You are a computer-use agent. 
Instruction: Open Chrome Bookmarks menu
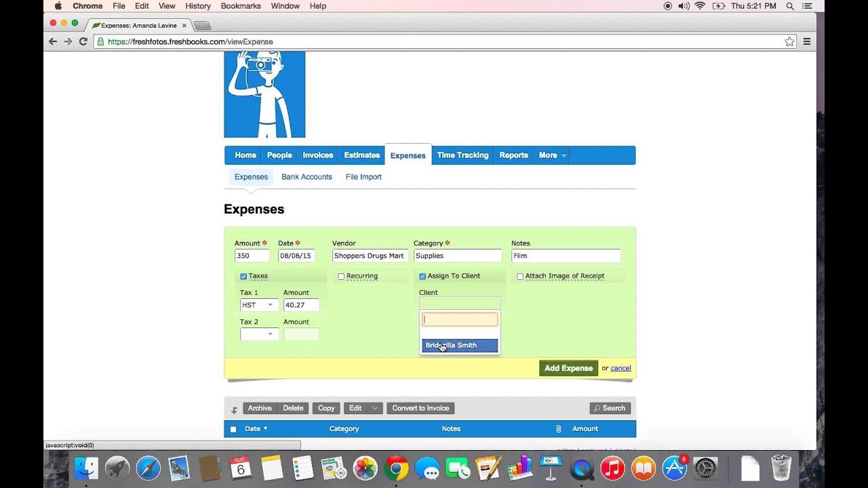(241, 6)
